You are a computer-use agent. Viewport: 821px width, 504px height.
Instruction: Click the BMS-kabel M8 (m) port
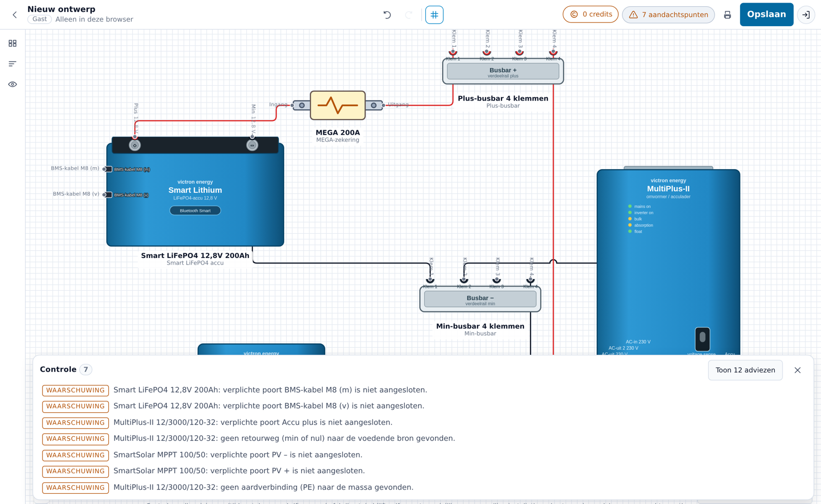(x=105, y=169)
